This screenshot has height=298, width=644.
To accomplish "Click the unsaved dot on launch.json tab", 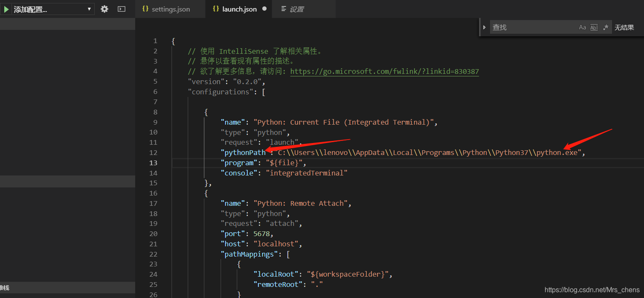I will pos(264,9).
